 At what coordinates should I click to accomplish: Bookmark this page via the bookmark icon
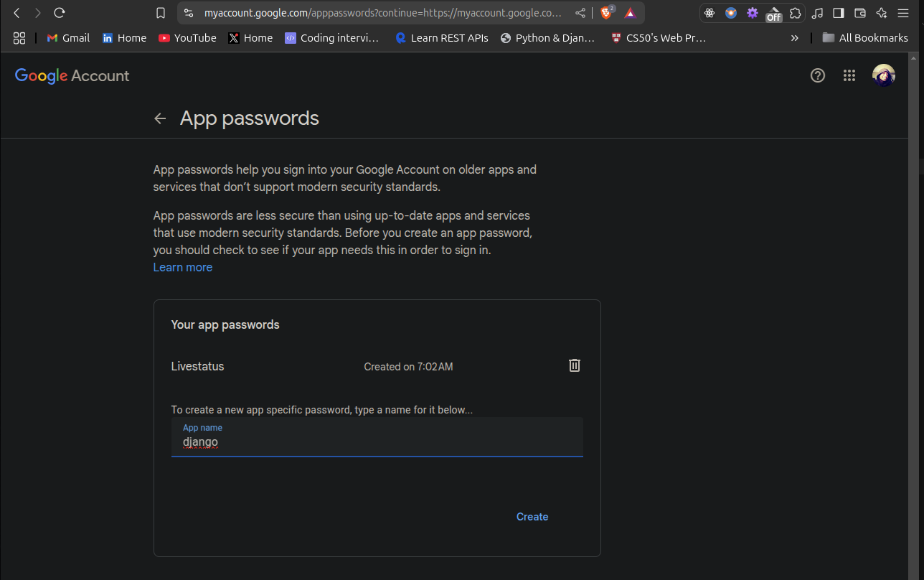161,13
